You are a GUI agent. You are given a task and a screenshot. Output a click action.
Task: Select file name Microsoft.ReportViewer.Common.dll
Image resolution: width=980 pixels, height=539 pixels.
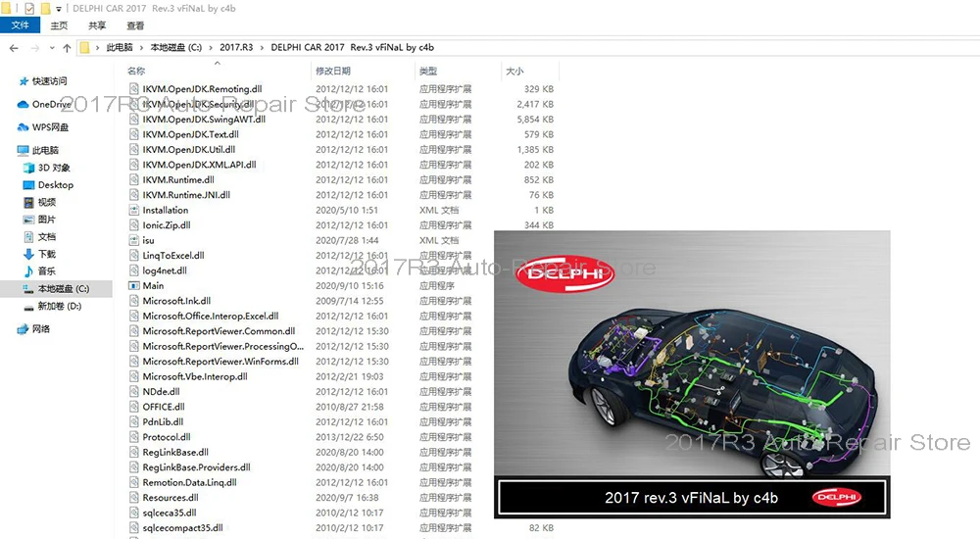click(x=219, y=331)
